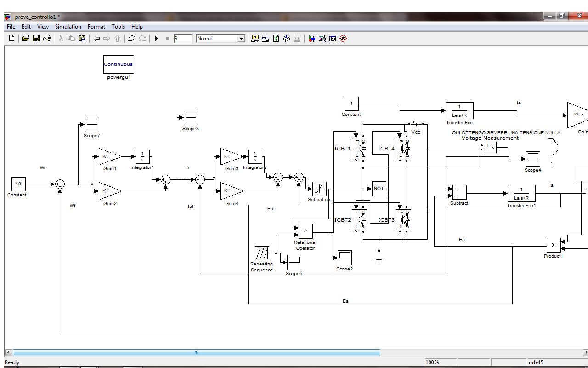Click the Print toolbar icon
Screen dimensions: 588x368
(46, 39)
